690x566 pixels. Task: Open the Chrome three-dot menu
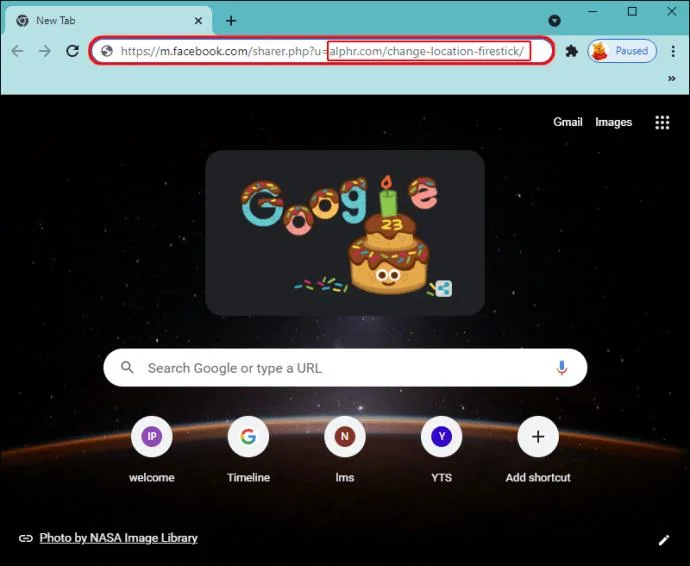(673, 51)
